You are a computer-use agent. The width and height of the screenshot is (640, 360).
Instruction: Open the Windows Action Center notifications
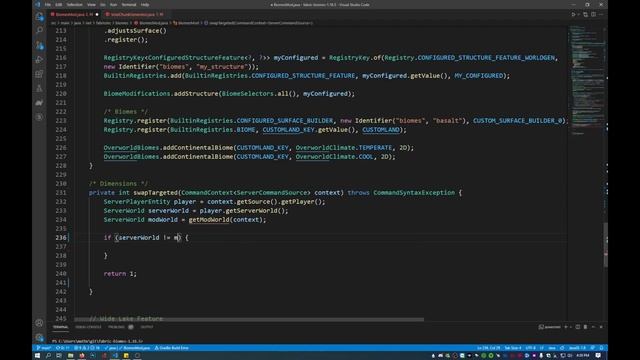[598, 356]
